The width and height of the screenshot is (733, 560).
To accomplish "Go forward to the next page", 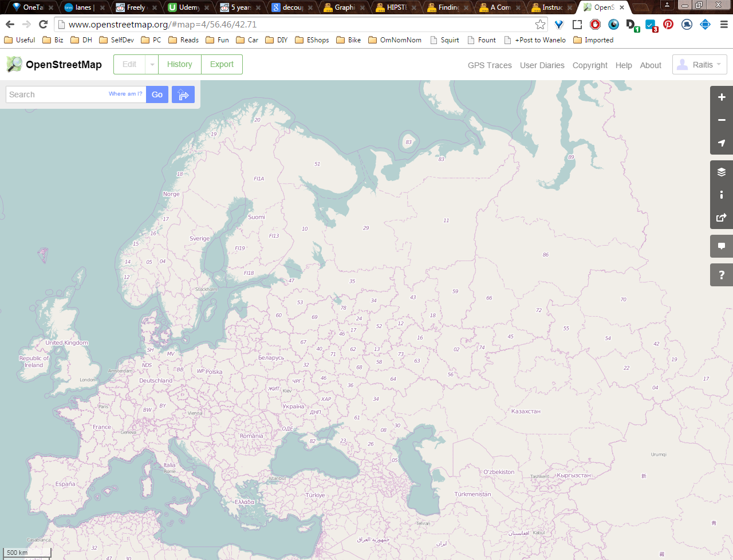I will click(x=26, y=24).
